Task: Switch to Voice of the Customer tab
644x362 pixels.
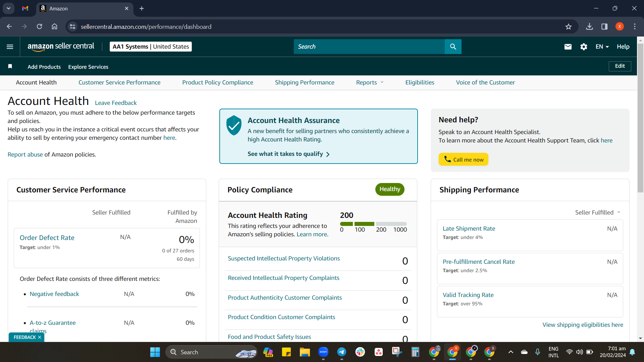Action: point(485,82)
